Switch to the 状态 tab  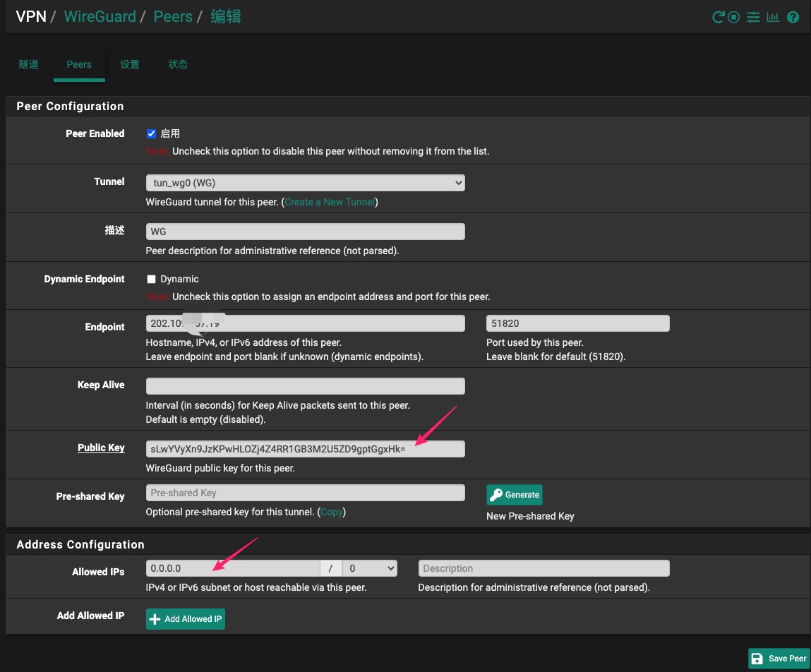click(178, 64)
